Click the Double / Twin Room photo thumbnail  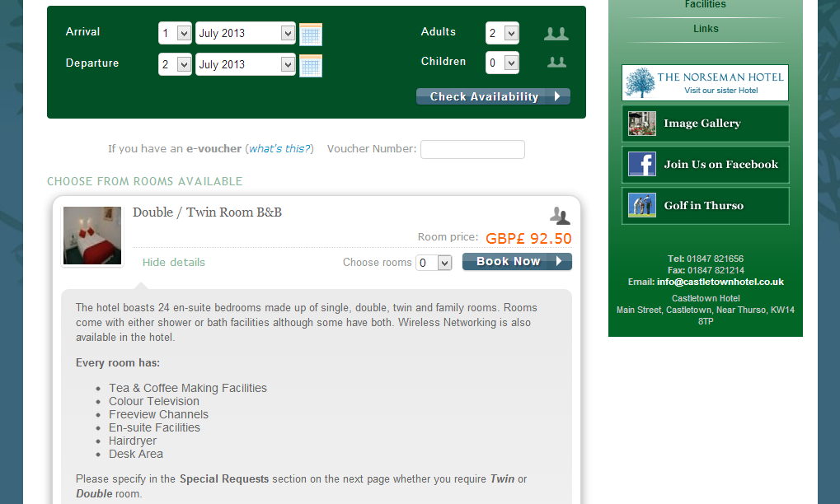point(92,236)
